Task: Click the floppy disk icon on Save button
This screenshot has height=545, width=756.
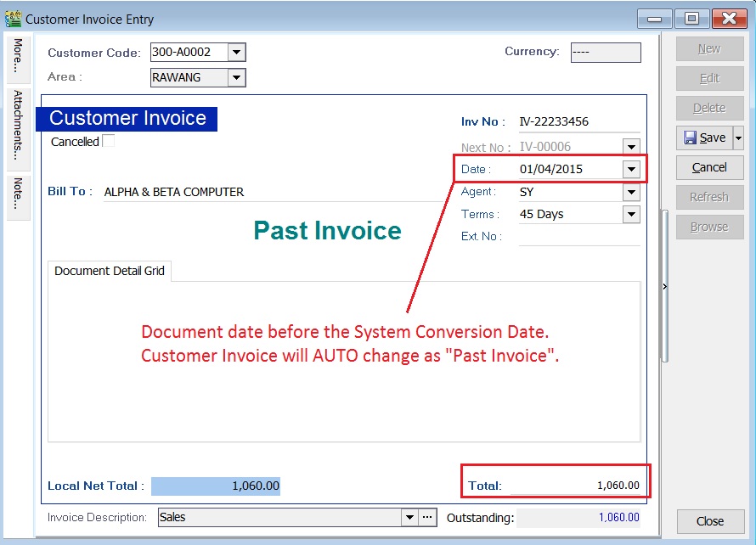Action: pyautogui.click(x=691, y=138)
